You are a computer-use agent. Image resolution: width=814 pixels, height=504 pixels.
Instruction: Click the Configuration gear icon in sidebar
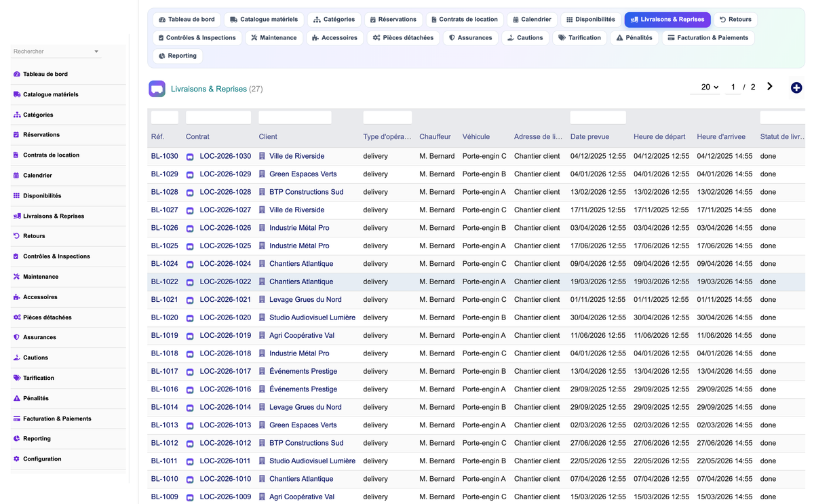pos(17,459)
